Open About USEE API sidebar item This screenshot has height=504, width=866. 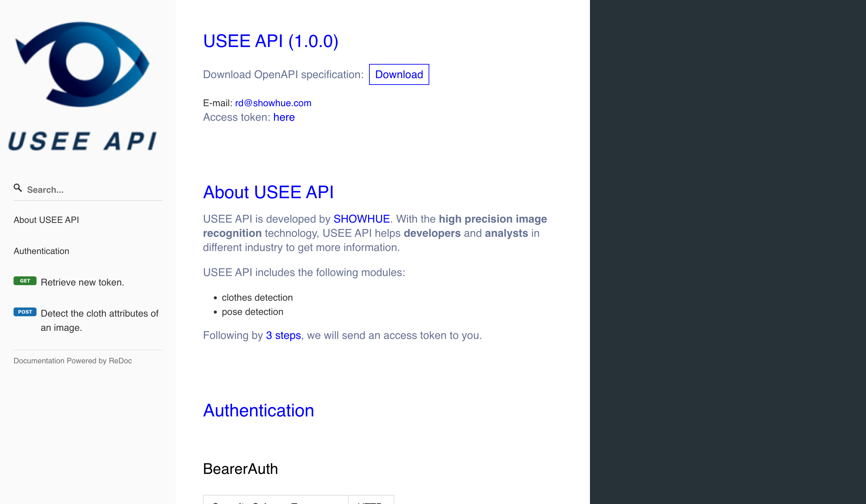pos(46,220)
